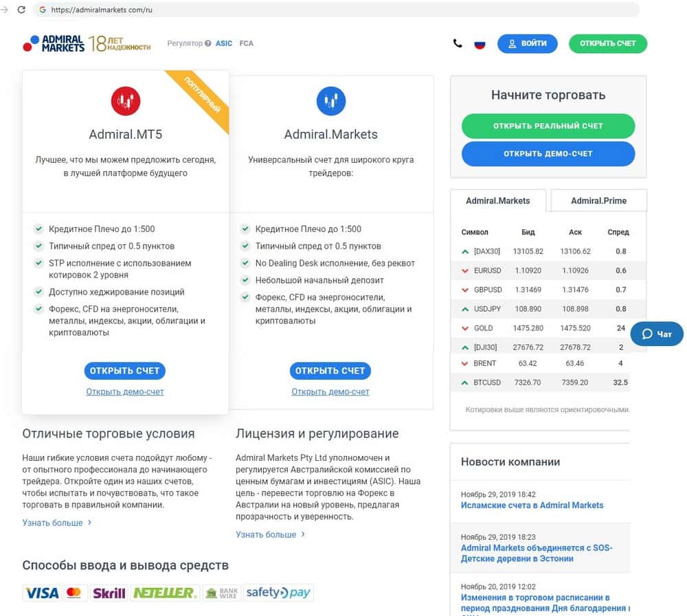The image size is (687, 616).
Task: Click the down arrow beside GOLD
Action: click(465, 328)
